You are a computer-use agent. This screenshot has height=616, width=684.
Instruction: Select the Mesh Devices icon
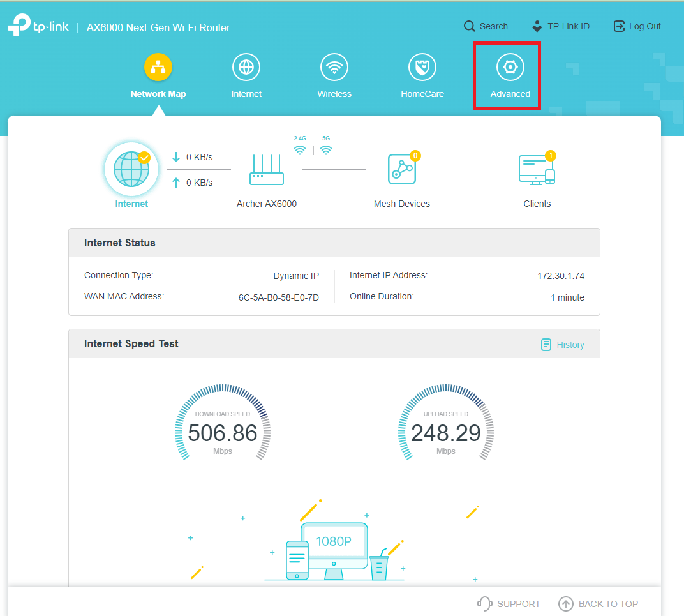coord(402,169)
